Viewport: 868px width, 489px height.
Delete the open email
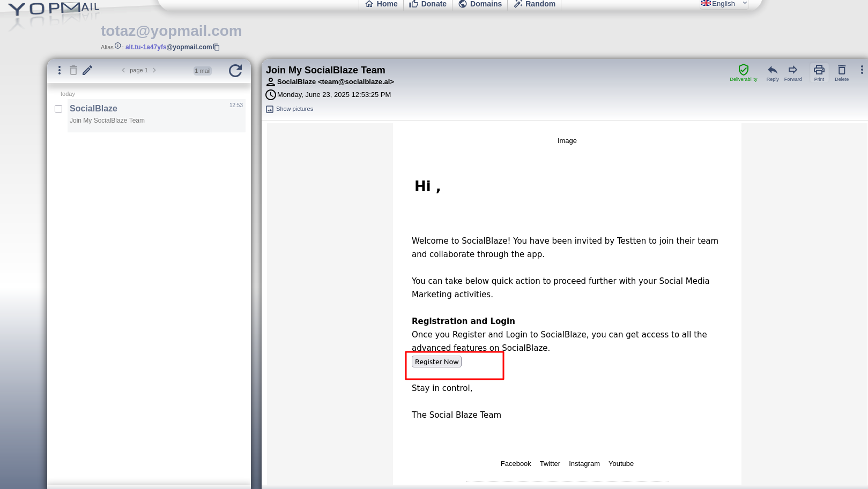(842, 73)
